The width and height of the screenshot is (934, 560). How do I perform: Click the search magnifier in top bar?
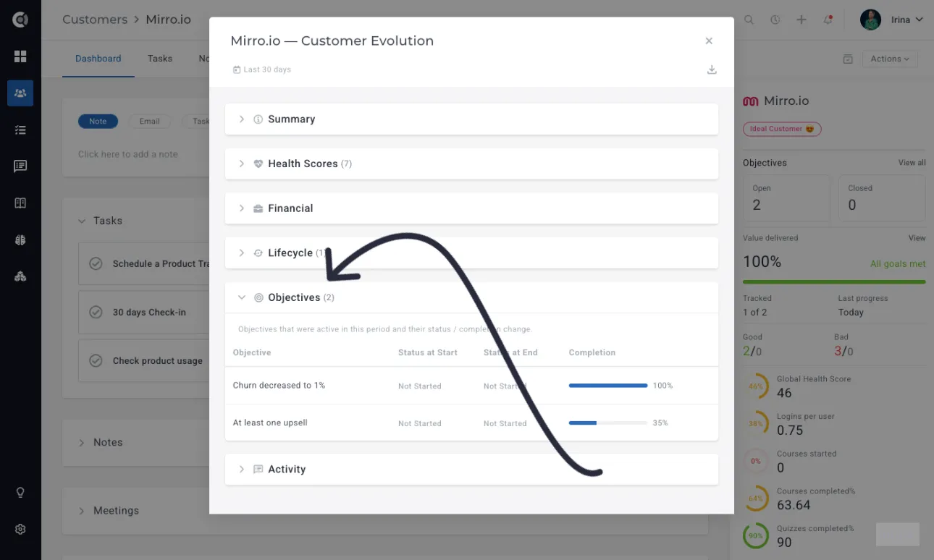[749, 20]
